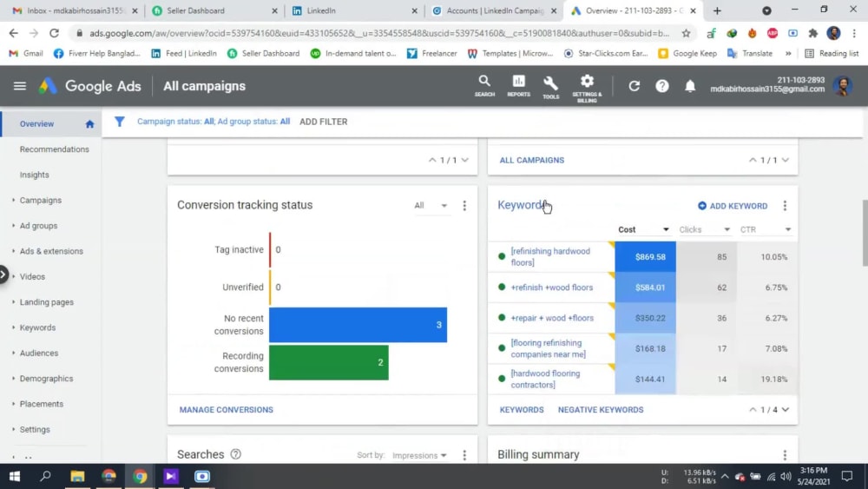Click the Searches help icon
The image size is (868, 489).
click(x=236, y=454)
